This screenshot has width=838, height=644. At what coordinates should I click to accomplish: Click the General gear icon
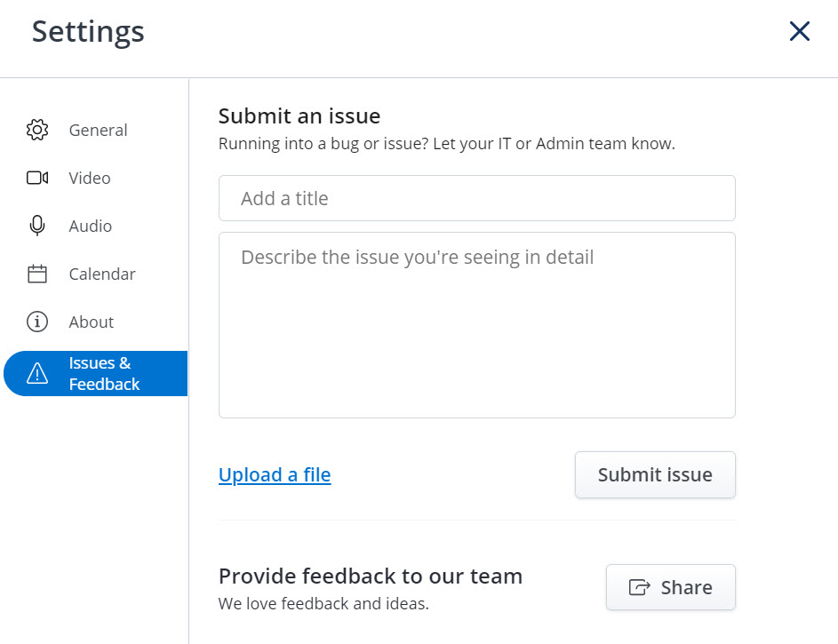point(37,130)
